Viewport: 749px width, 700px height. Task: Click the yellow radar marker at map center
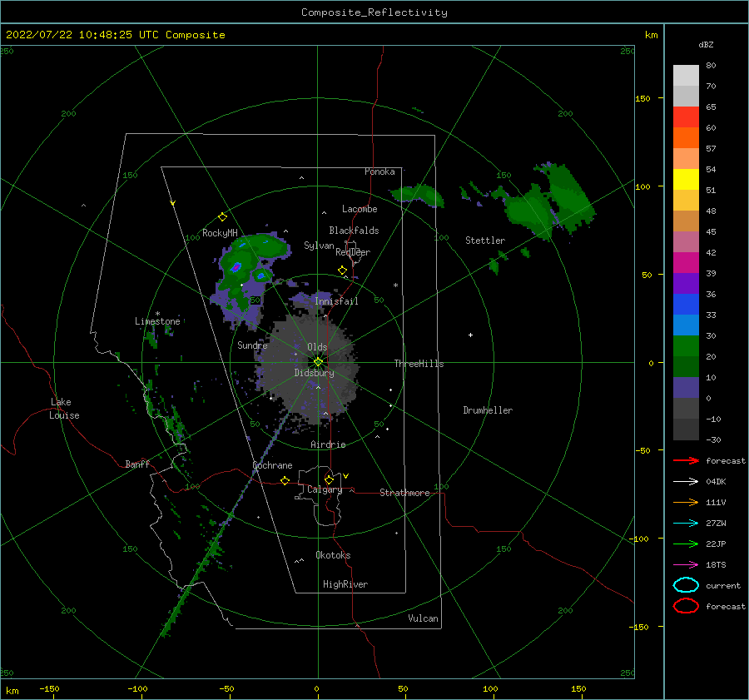click(x=318, y=362)
